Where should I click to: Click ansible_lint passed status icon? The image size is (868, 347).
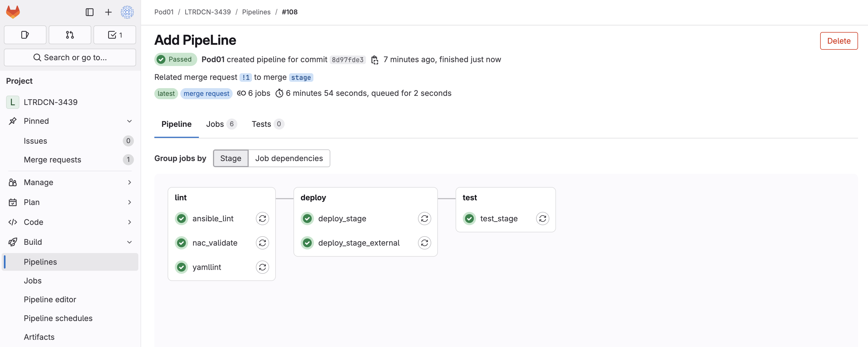pyautogui.click(x=181, y=219)
